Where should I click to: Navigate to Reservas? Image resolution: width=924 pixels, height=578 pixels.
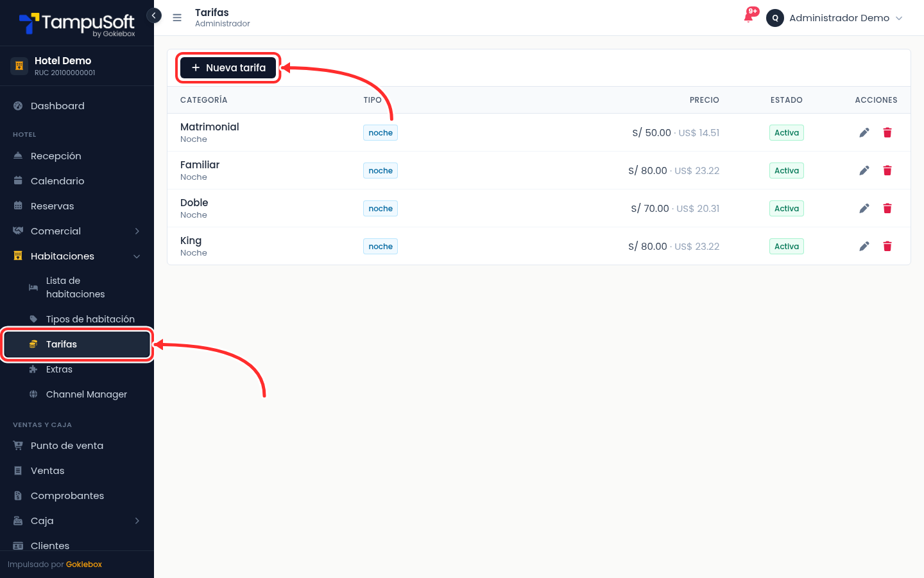point(77,206)
